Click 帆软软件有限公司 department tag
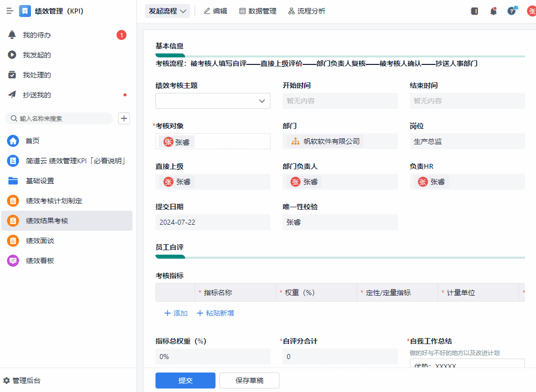 pos(324,141)
